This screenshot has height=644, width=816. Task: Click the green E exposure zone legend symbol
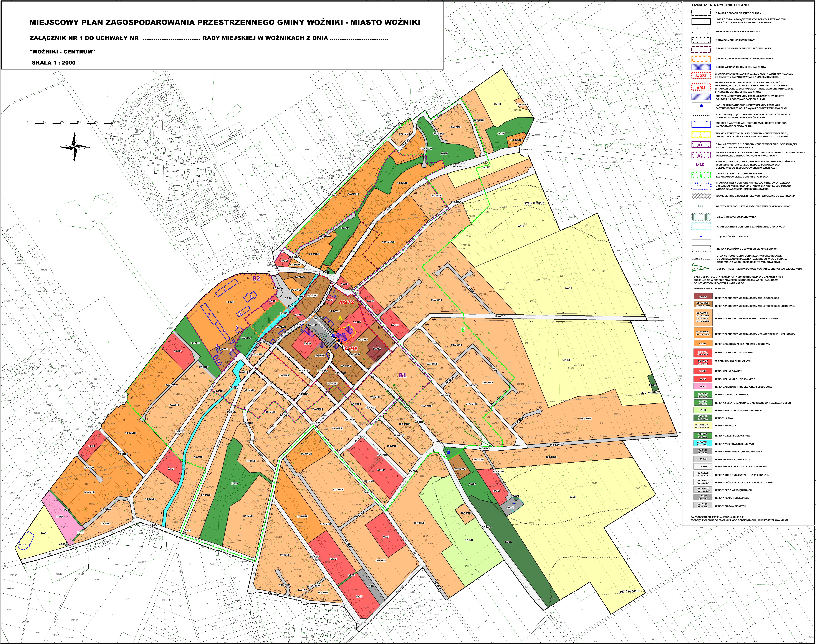pos(701,175)
